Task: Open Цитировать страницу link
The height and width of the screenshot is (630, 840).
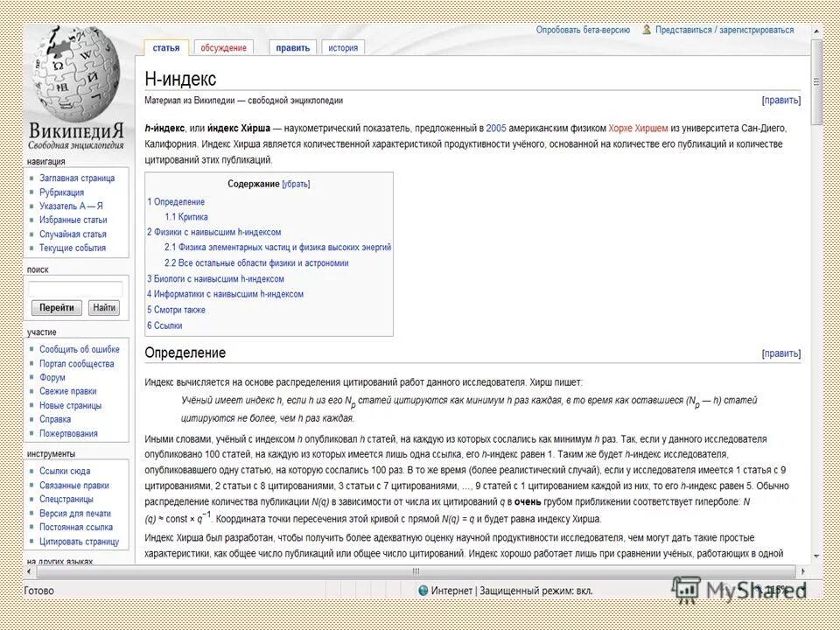Action: [x=79, y=542]
